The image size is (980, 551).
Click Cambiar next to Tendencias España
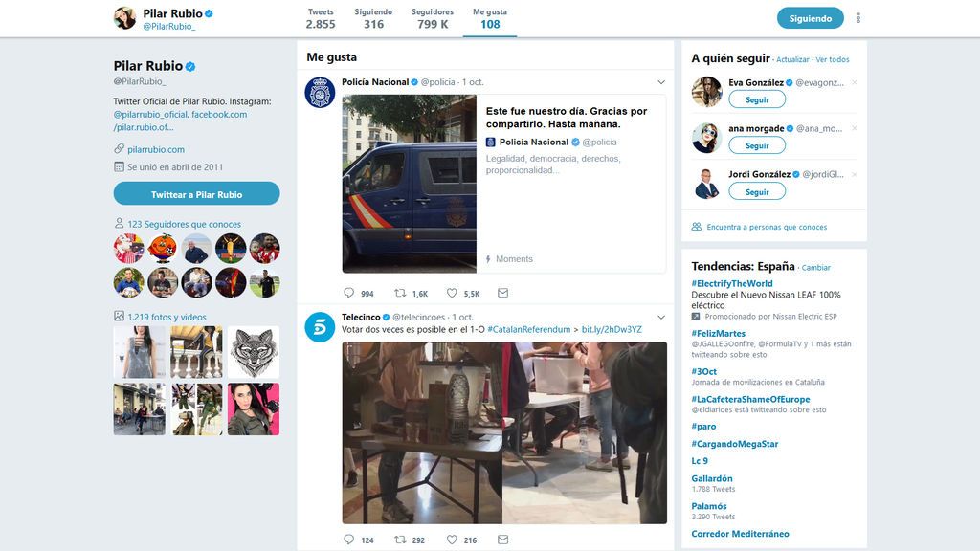(x=816, y=268)
